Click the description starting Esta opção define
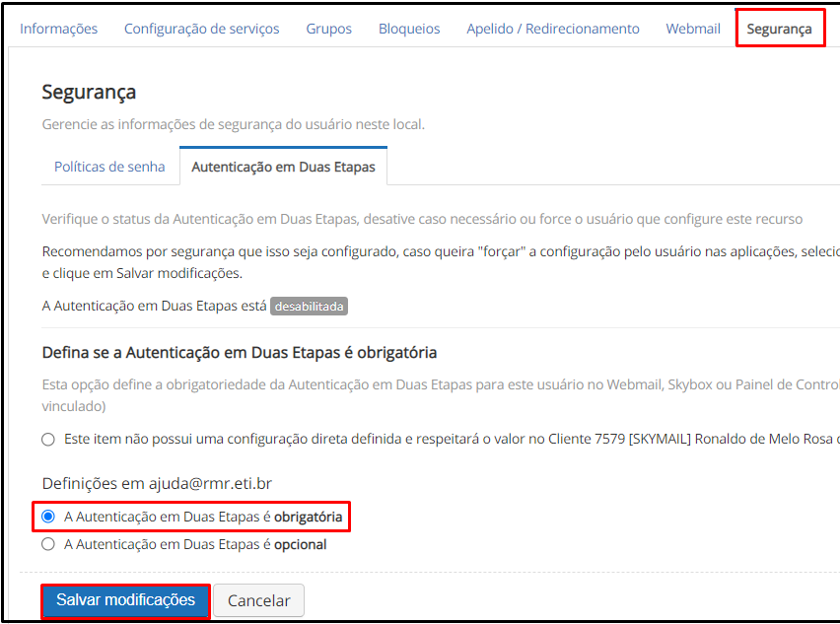This screenshot has height=624, width=840. tap(441, 395)
